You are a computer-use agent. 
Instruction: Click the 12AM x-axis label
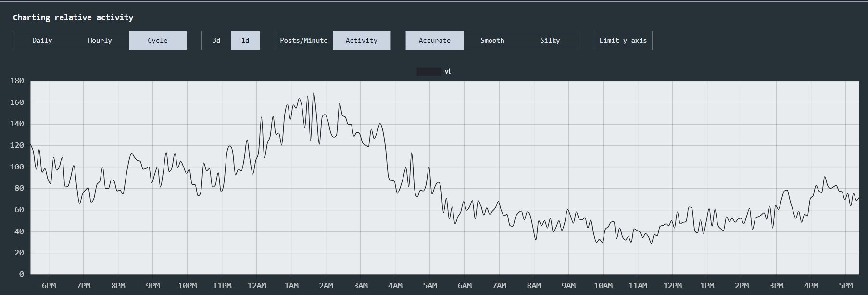pyautogui.click(x=257, y=285)
